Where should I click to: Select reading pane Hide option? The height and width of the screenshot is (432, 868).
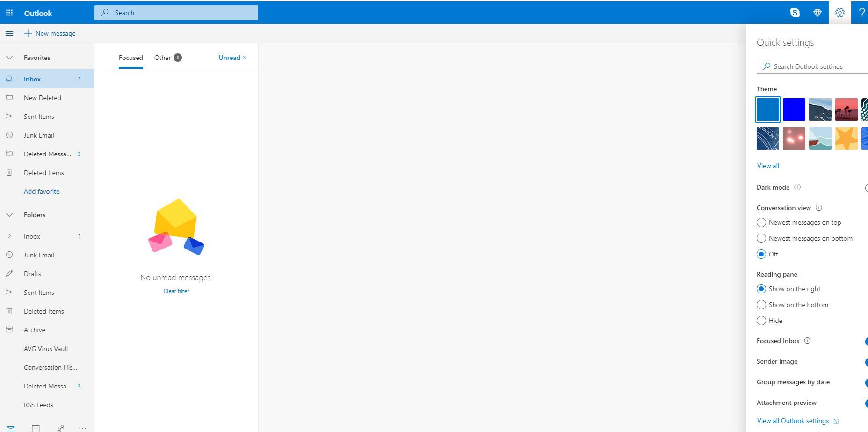761,321
